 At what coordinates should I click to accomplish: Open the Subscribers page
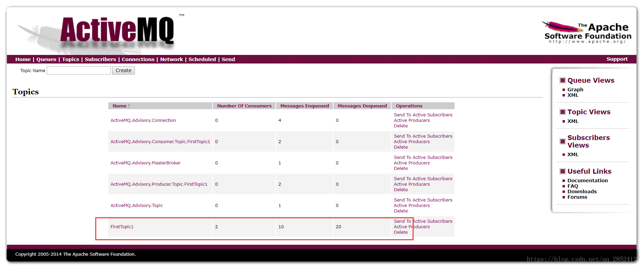click(x=100, y=59)
